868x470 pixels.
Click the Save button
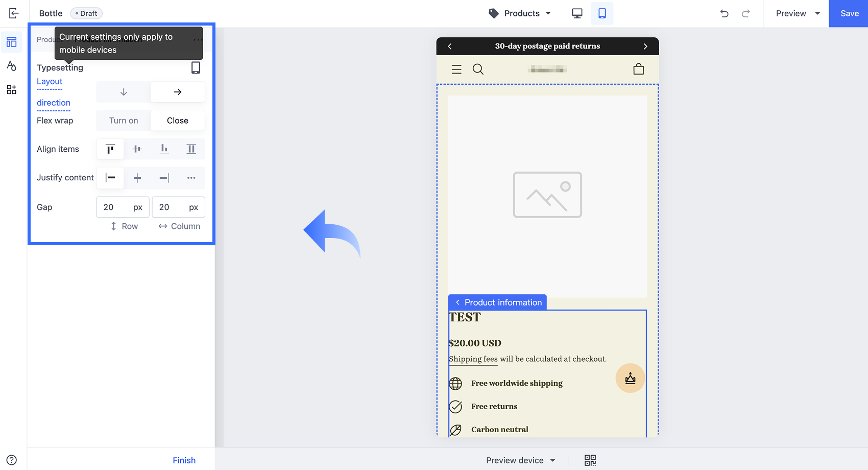[849, 13]
